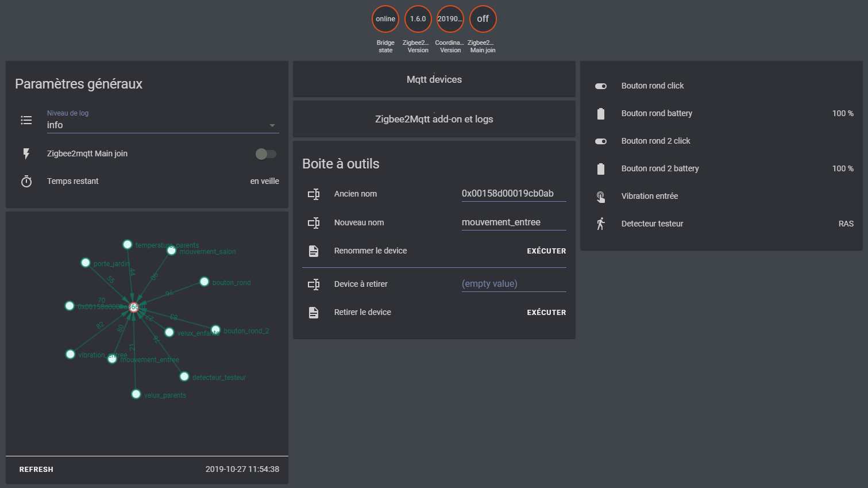Select the bouton_rond_2 node in the map
The height and width of the screenshot is (488, 868).
pyautogui.click(x=215, y=330)
